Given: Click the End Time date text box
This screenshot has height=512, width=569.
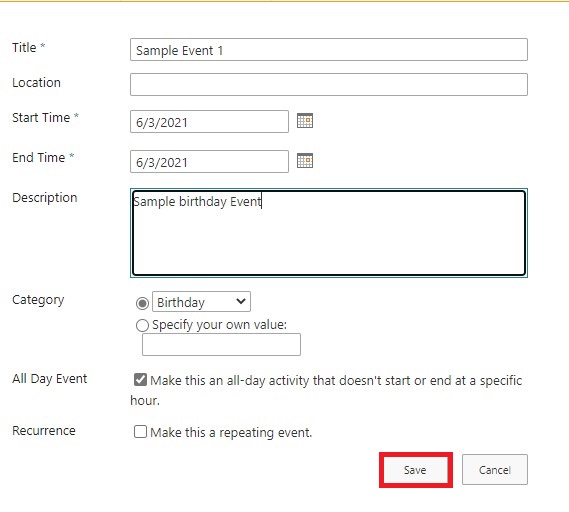Looking at the screenshot, I should click(x=209, y=161).
